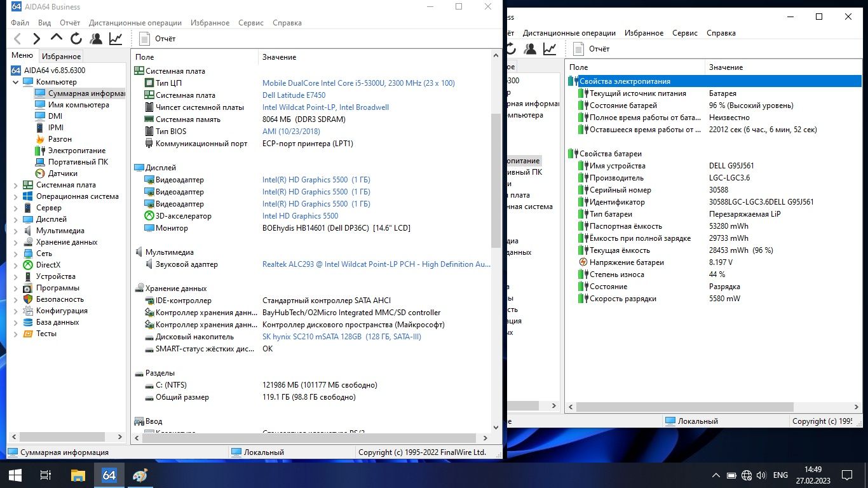Image resolution: width=868 pixels, height=488 pixels.
Task: Click the Отчёт report button in front window
Action: [157, 39]
